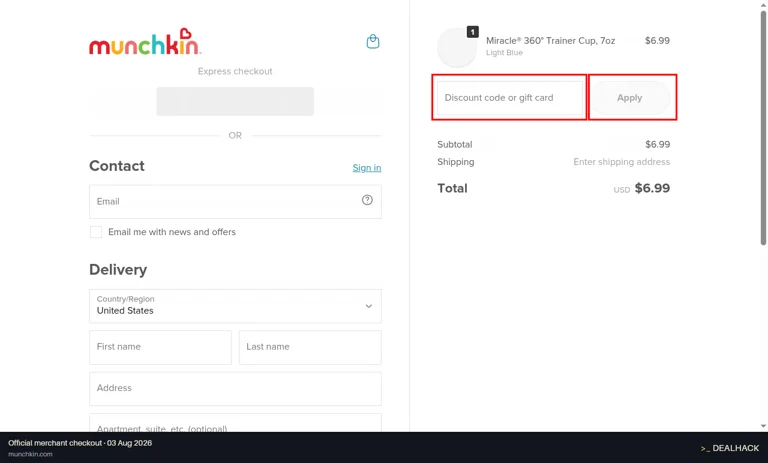Click the Sign in link
768x463 pixels.
click(x=367, y=168)
